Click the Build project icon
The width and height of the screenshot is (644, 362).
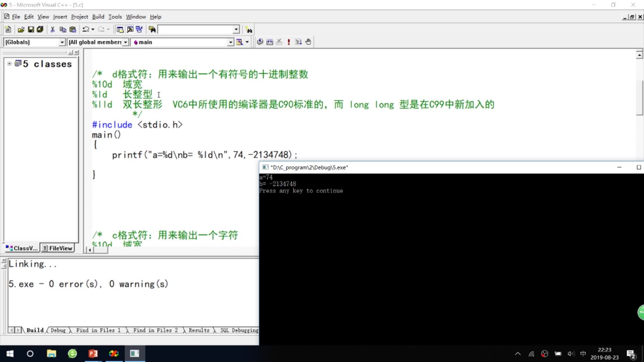[x=270, y=42]
